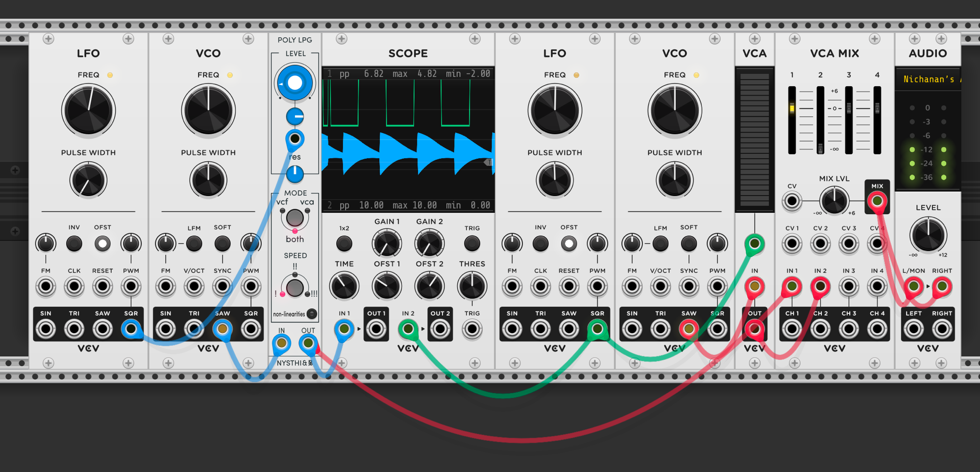980x472 pixels.
Task: Click the PULSE WIDTH knob on the right VCO
Action: pos(675,180)
